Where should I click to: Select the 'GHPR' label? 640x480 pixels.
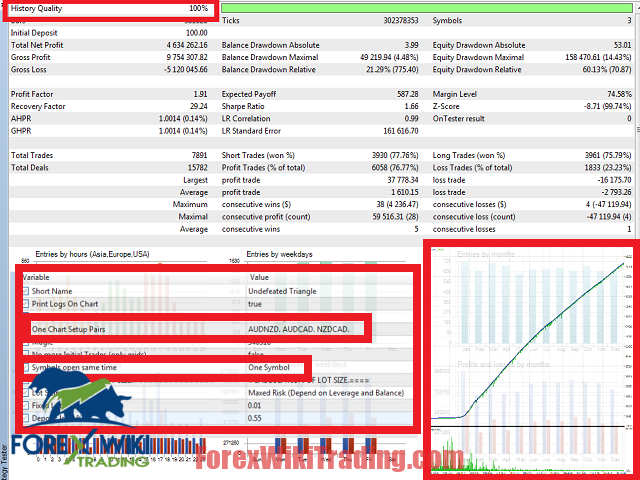click(21, 131)
